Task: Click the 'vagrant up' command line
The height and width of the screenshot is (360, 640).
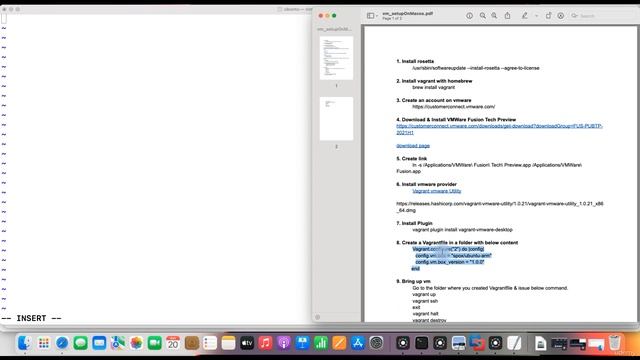Action: coord(424,294)
